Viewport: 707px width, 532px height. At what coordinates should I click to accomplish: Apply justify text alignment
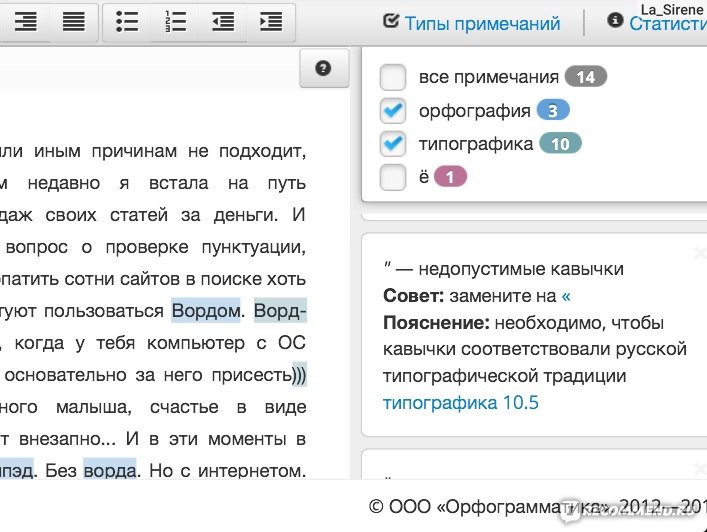74,22
